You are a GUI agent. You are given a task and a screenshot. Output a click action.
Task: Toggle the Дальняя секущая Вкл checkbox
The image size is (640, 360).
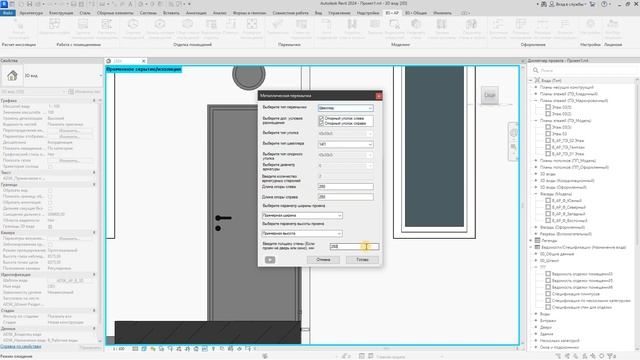pyautogui.click(x=50, y=208)
